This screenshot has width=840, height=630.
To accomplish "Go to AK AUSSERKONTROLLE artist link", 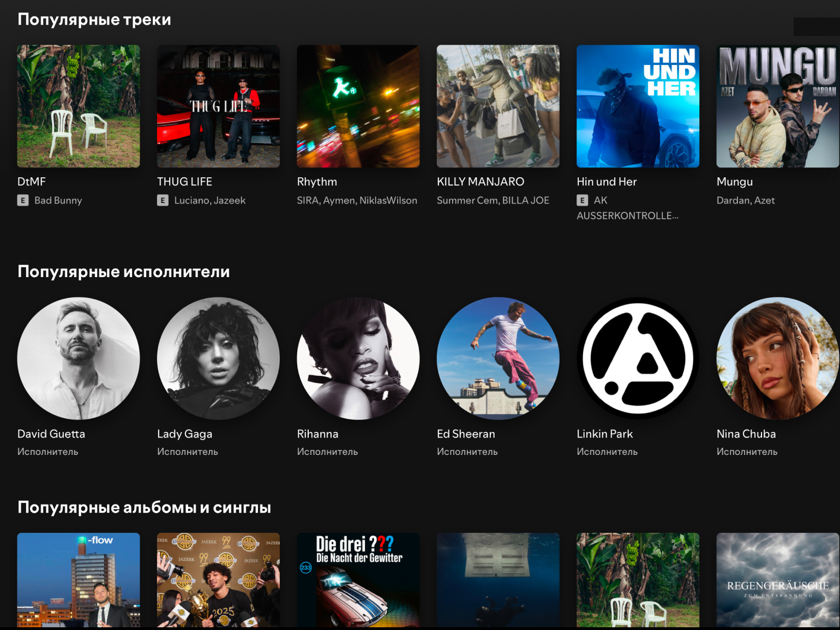I will pyautogui.click(x=628, y=208).
